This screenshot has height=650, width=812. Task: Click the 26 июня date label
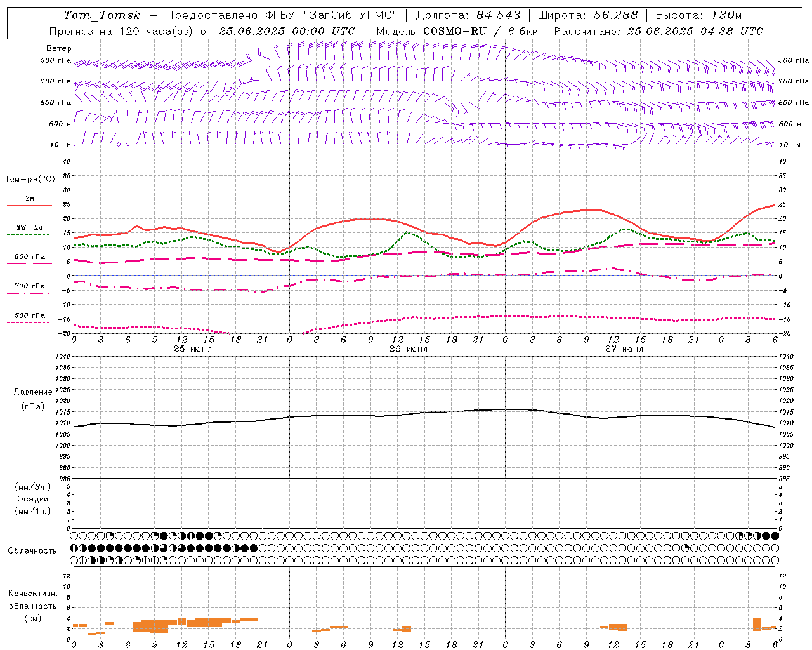click(409, 348)
